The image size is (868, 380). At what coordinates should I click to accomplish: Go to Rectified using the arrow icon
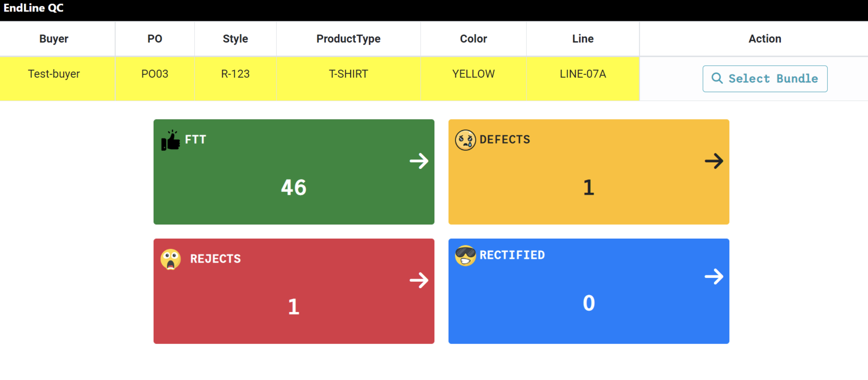pyautogui.click(x=714, y=276)
